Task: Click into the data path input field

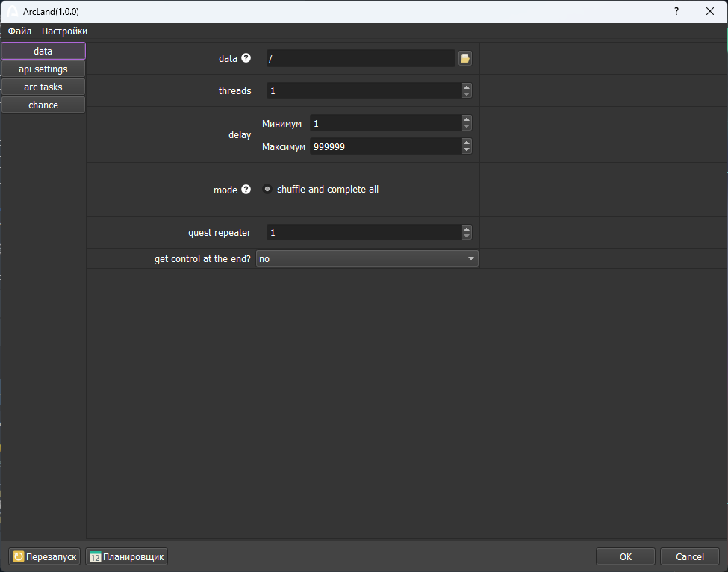Action: pyautogui.click(x=360, y=58)
